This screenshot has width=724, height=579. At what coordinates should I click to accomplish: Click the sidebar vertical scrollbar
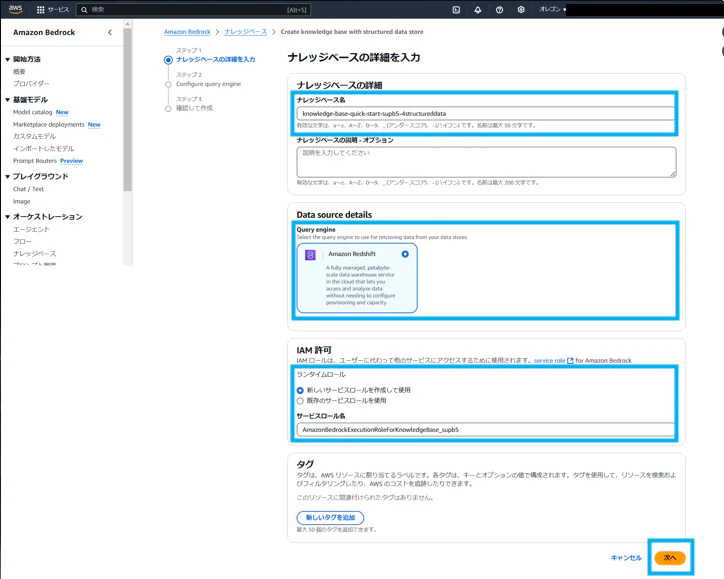pos(127,109)
